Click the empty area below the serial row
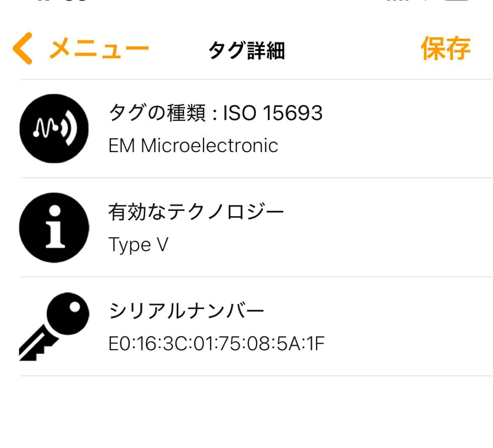The width and height of the screenshot is (493, 448). coord(246,411)
